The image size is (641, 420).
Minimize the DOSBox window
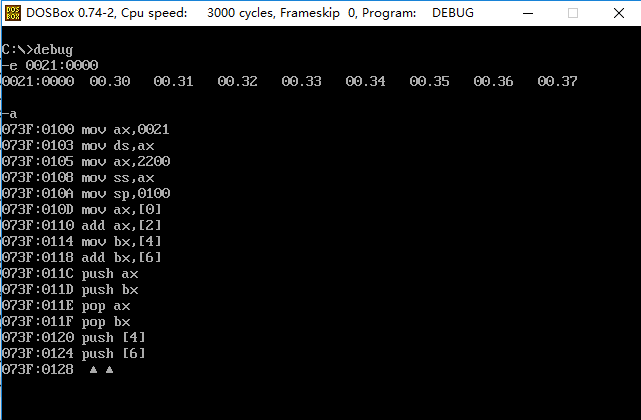tap(528, 13)
